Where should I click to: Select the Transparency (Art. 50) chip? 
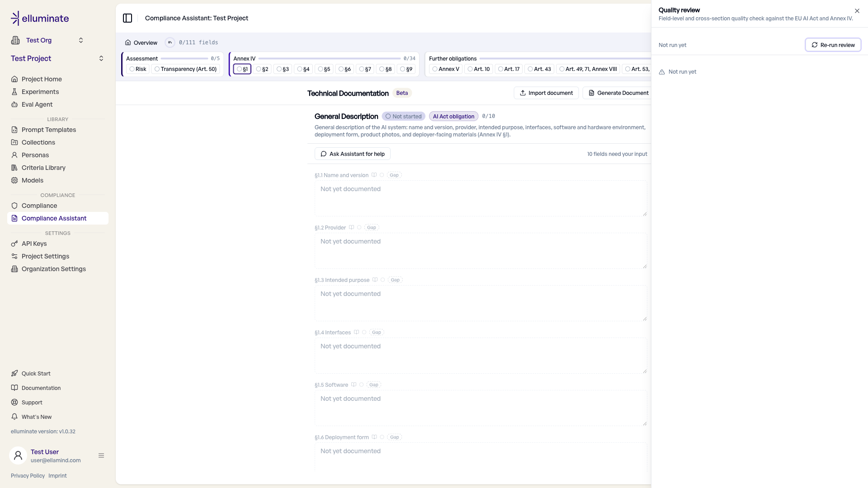pos(185,69)
